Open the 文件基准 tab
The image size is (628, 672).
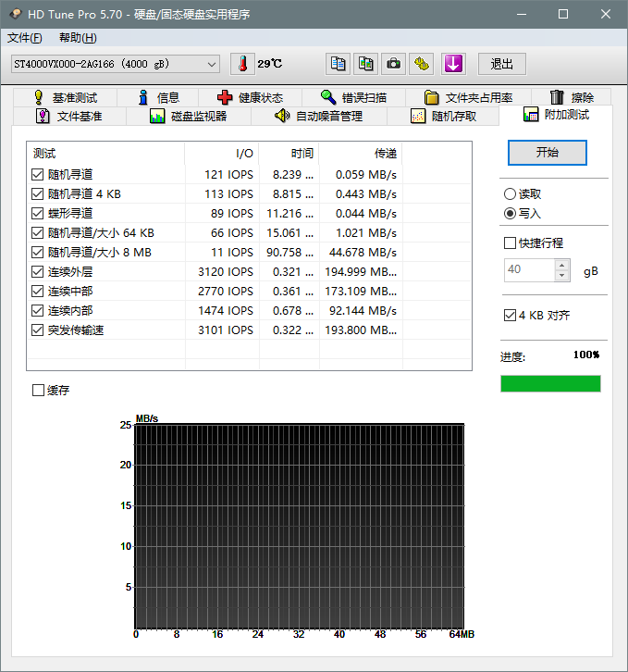pyautogui.click(x=69, y=116)
